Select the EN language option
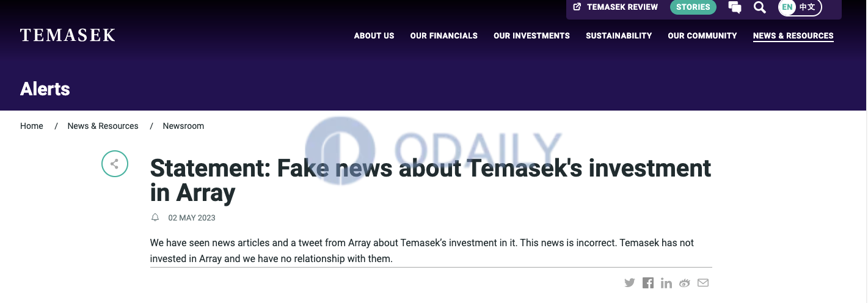868x303 pixels. 787,7
